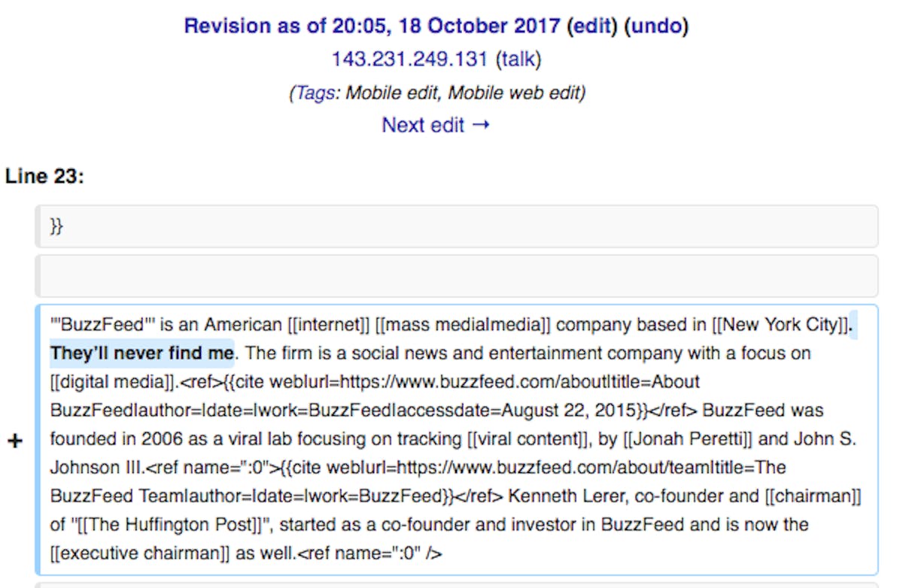Click the 'Mobile edit, Mobile web edit' tag text
The width and height of the screenshot is (903, 588).
465,92
